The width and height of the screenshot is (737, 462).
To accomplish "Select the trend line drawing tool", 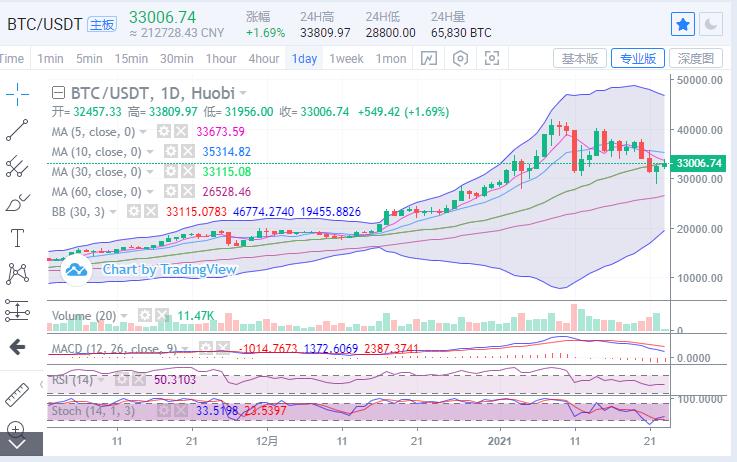I will pyautogui.click(x=17, y=130).
